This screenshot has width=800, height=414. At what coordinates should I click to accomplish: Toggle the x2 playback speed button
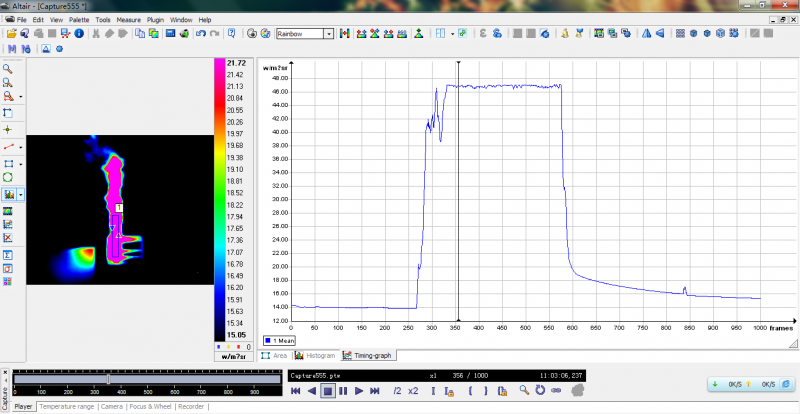tap(414, 391)
